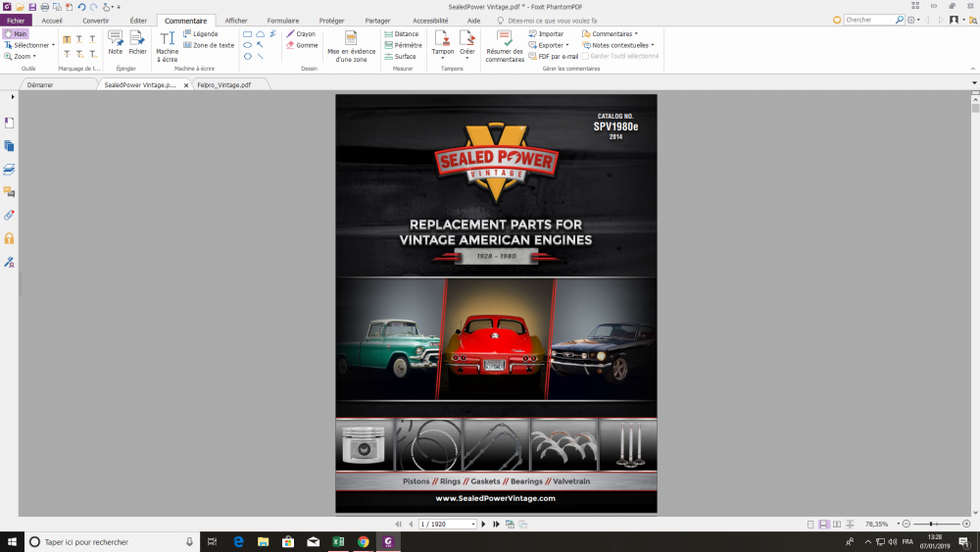Switch to continuous page view mode
The height and width of the screenshot is (552, 980).
tap(824, 525)
